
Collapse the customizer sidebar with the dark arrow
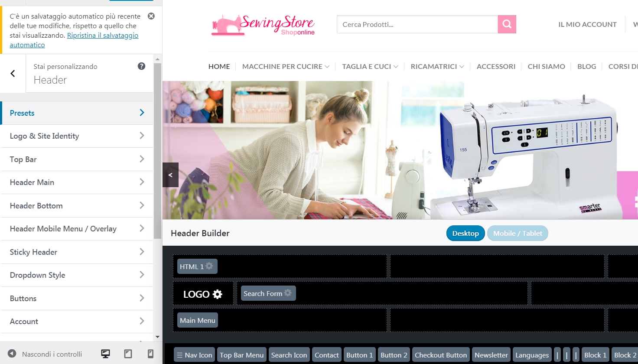pyautogui.click(x=170, y=175)
